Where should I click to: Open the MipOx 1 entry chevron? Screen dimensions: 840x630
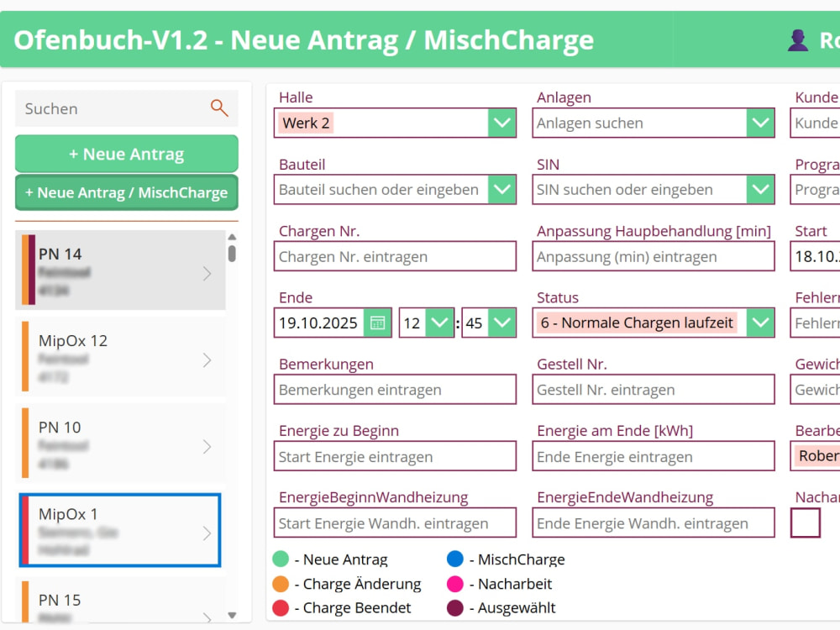(x=207, y=533)
